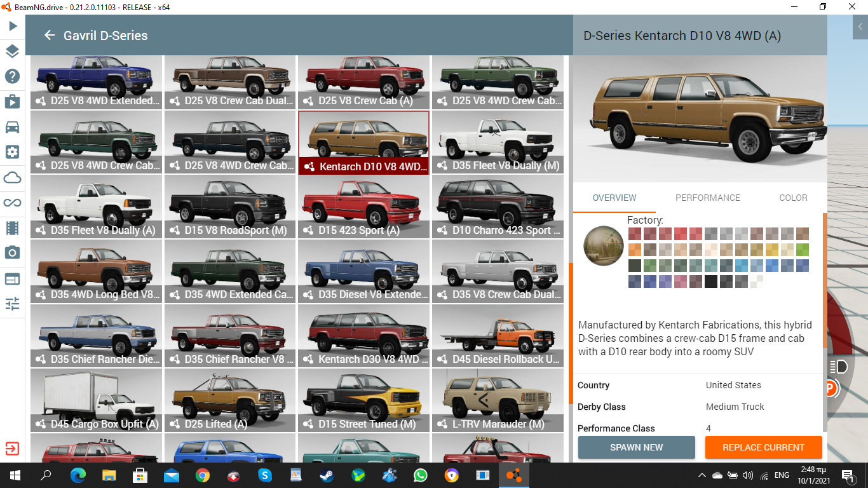Switch to the OVERVIEW tab
The width and height of the screenshot is (868, 488).
click(x=614, y=198)
